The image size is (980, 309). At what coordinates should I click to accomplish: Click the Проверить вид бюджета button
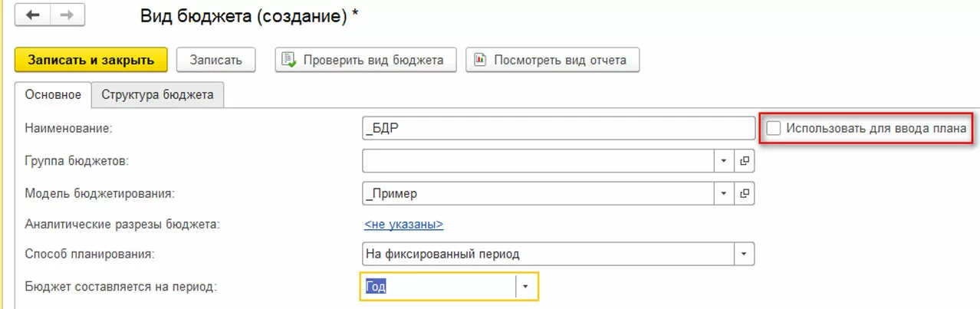tap(365, 60)
